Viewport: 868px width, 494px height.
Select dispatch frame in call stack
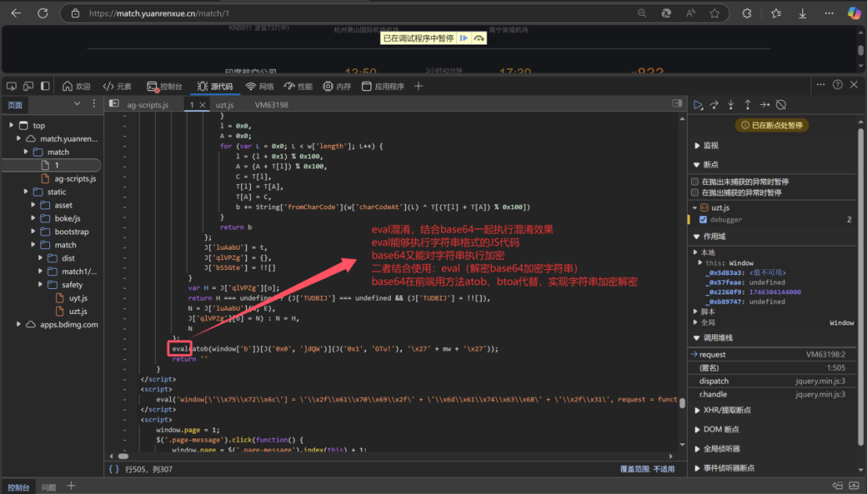click(772, 381)
